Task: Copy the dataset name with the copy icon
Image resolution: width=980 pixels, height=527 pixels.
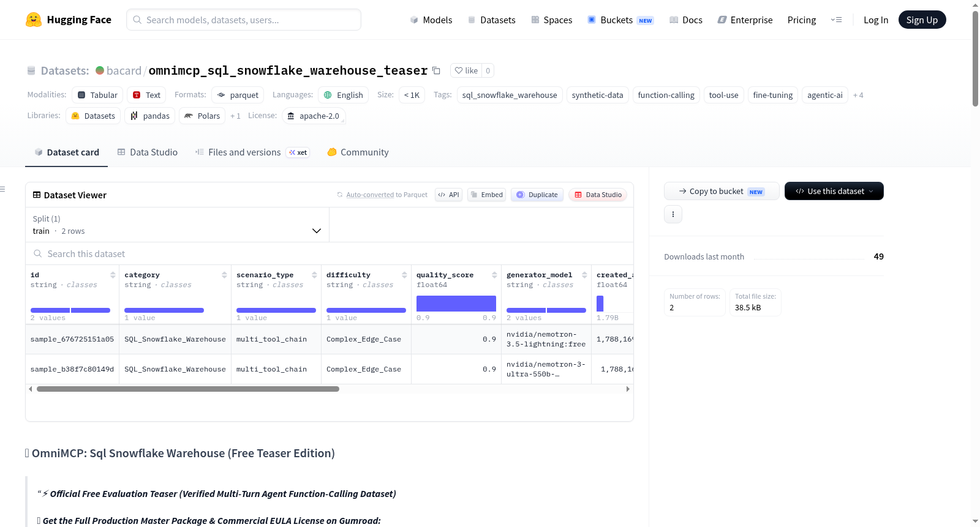Action: [436, 70]
